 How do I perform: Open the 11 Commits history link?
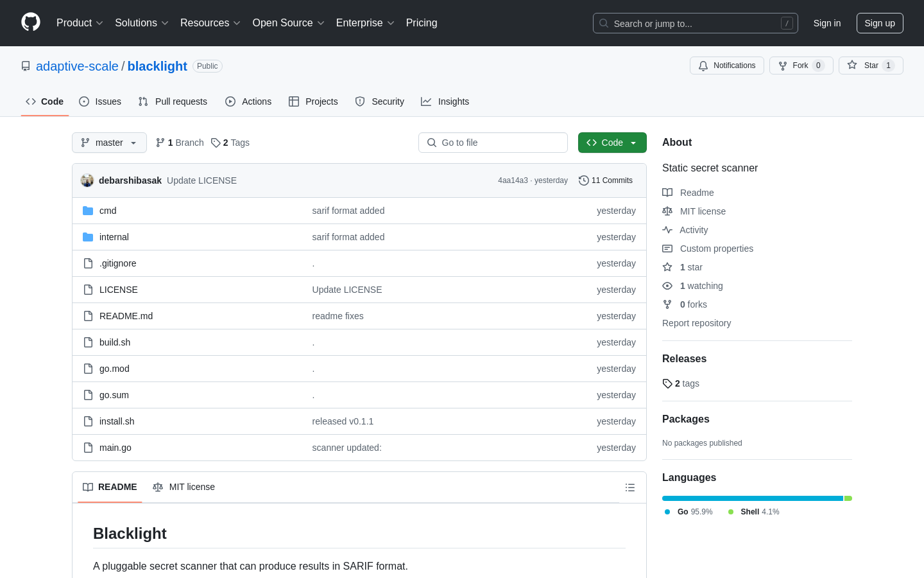[x=606, y=180]
